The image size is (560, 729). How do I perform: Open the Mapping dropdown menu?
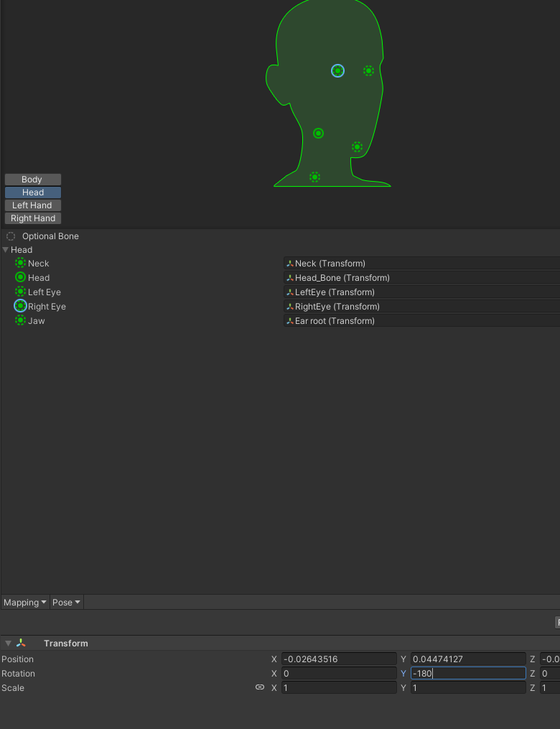pos(25,602)
